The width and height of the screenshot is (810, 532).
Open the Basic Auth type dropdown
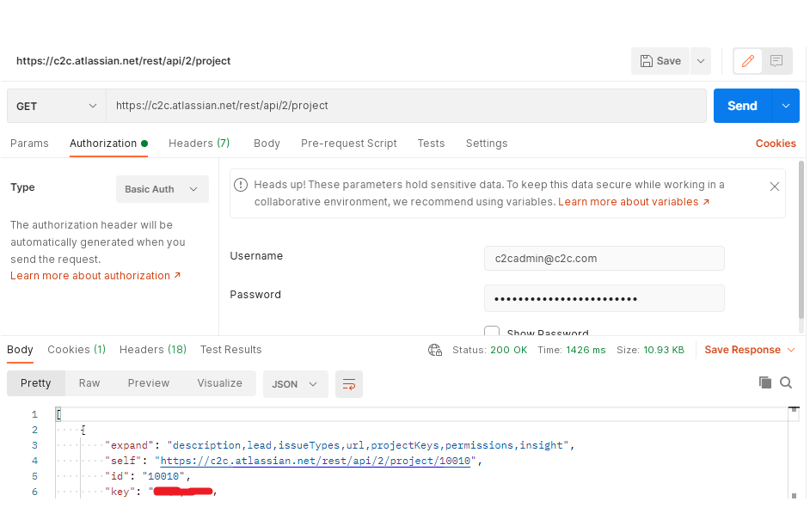click(162, 188)
